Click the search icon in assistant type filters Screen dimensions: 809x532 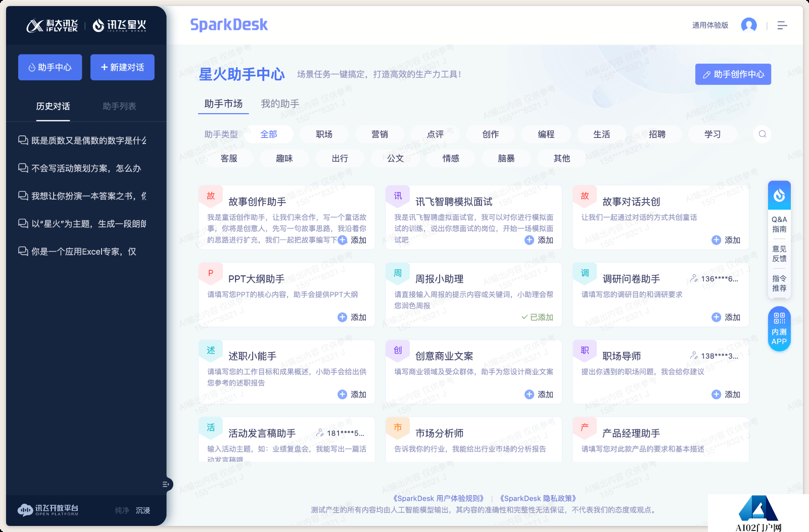(763, 134)
